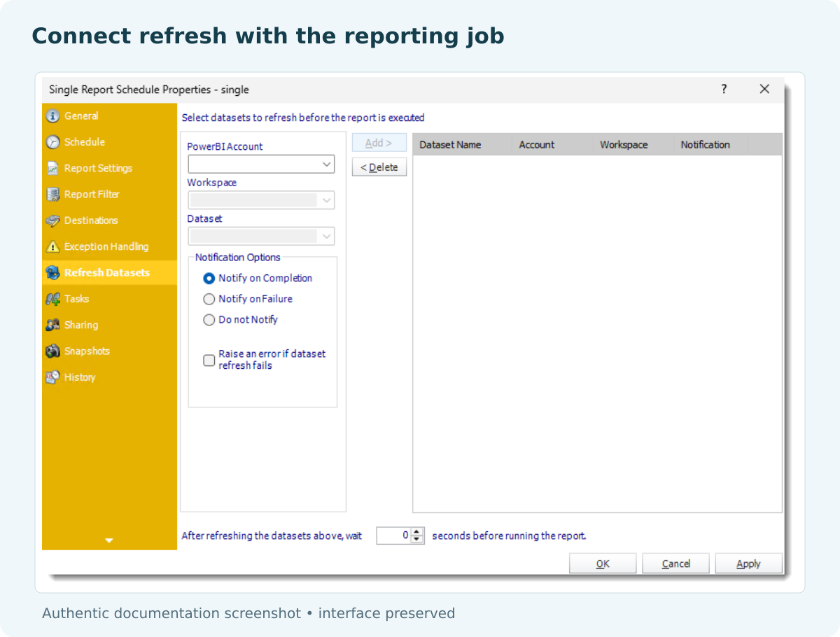The height and width of the screenshot is (637, 840).
Task: Open the Snapshots section label
Action: pyautogui.click(x=87, y=351)
